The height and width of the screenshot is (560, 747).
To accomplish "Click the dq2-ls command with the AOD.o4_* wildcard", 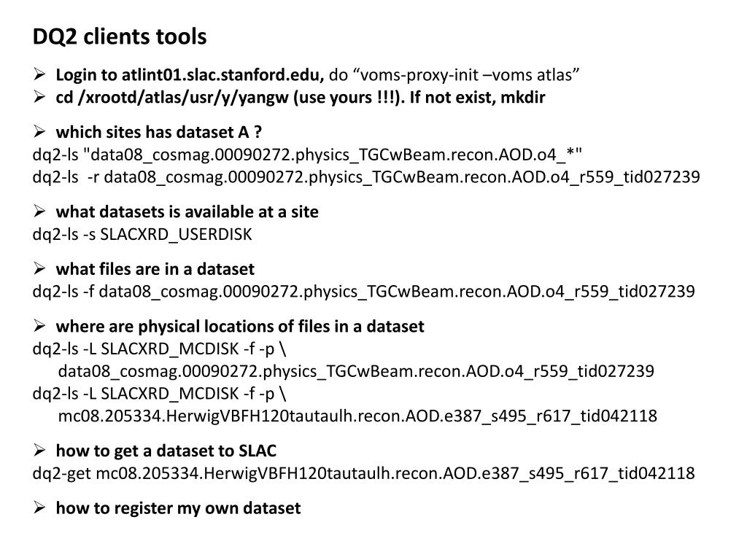I will click(x=307, y=155).
